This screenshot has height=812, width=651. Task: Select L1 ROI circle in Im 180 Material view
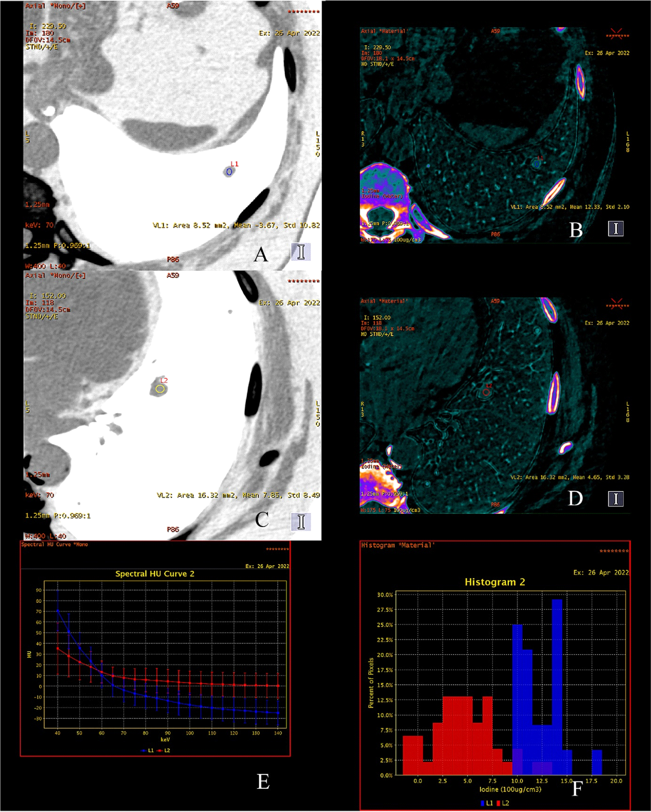[537, 164]
